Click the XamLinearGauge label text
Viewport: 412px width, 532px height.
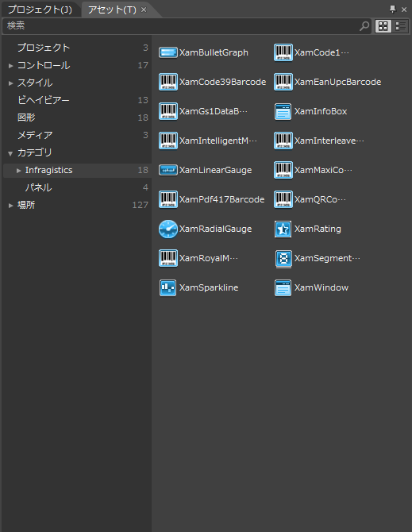pos(215,170)
